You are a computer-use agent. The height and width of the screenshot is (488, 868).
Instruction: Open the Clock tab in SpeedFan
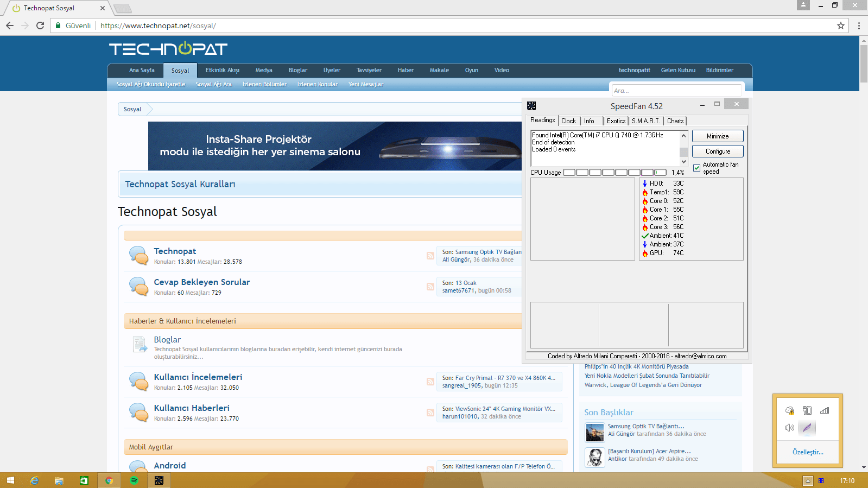(568, 121)
